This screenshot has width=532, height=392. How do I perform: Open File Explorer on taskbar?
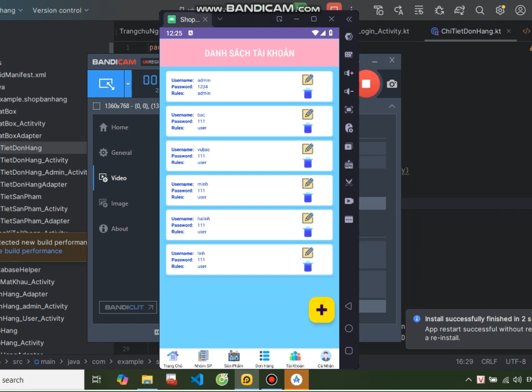tap(147, 380)
